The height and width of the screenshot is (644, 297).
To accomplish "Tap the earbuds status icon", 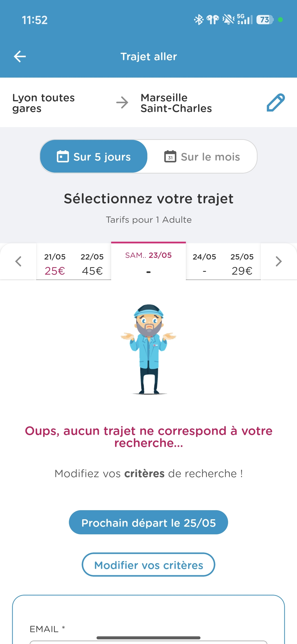I will click(x=213, y=20).
